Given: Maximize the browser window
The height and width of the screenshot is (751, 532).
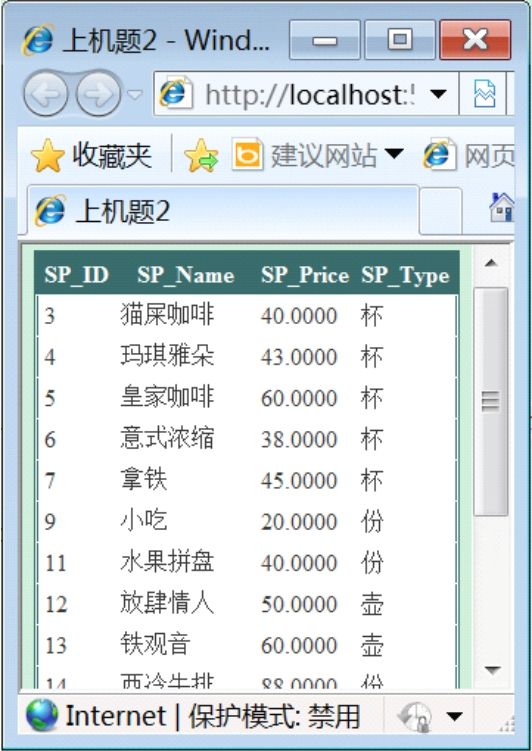Looking at the screenshot, I should click(x=400, y=40).
